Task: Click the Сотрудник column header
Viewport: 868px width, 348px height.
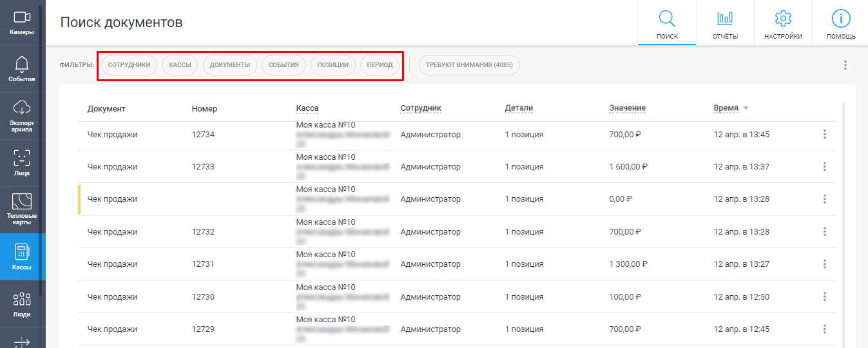Action: pyautogui.click(x=421, y=108)
